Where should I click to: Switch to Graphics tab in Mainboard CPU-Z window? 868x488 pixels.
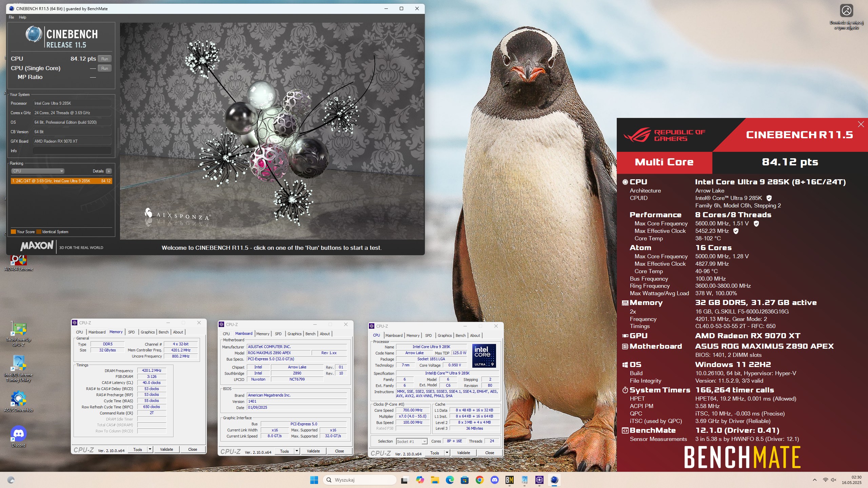(x=294, y=334)
